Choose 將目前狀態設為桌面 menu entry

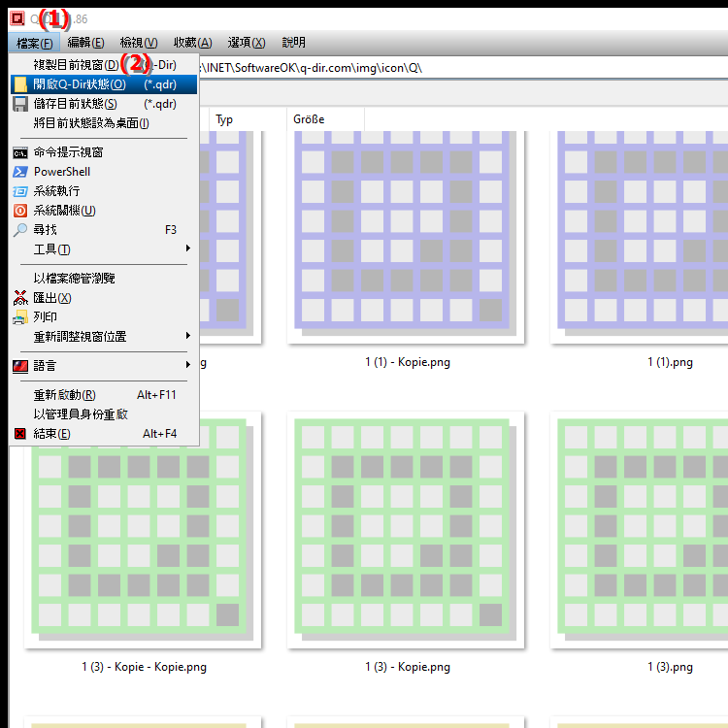click(x=104, y=123)
